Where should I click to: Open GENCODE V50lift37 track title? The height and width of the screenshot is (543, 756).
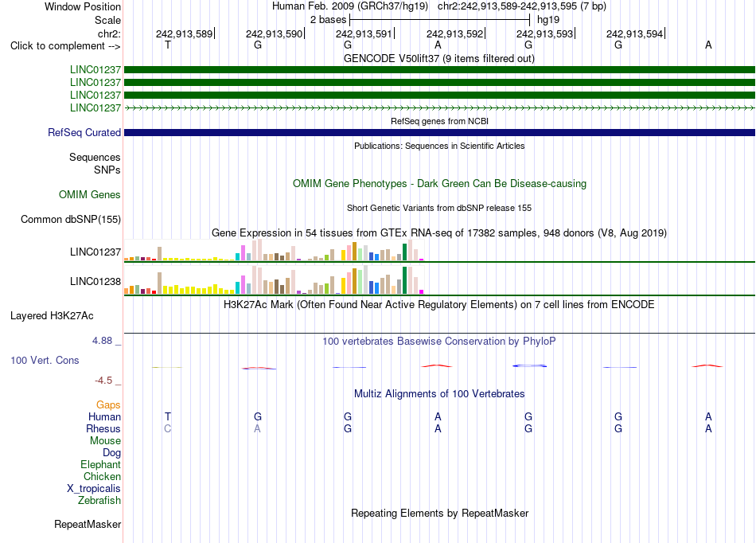[x=439, y=58]
